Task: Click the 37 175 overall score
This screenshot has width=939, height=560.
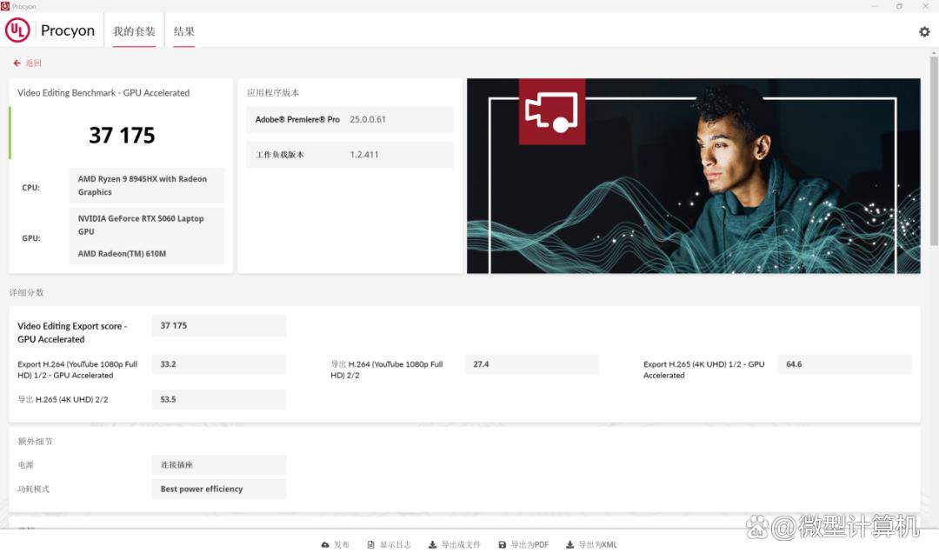Action: (x=122, y=136)
